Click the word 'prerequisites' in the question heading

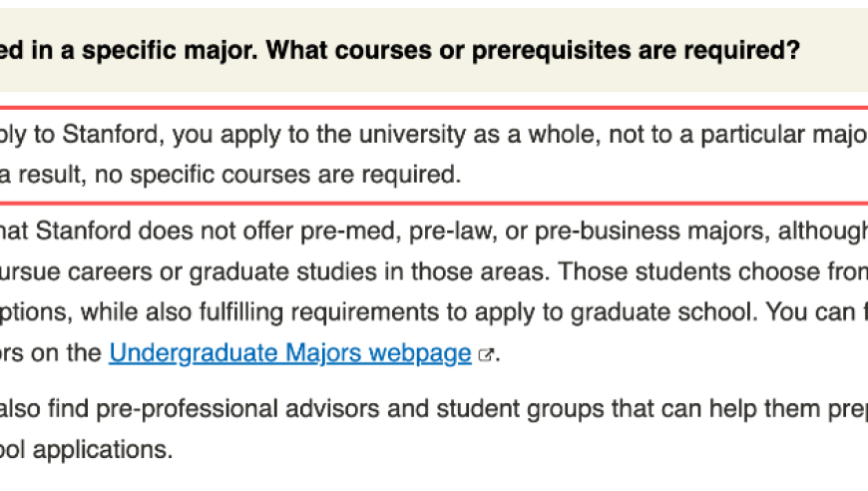pos(551,50)
